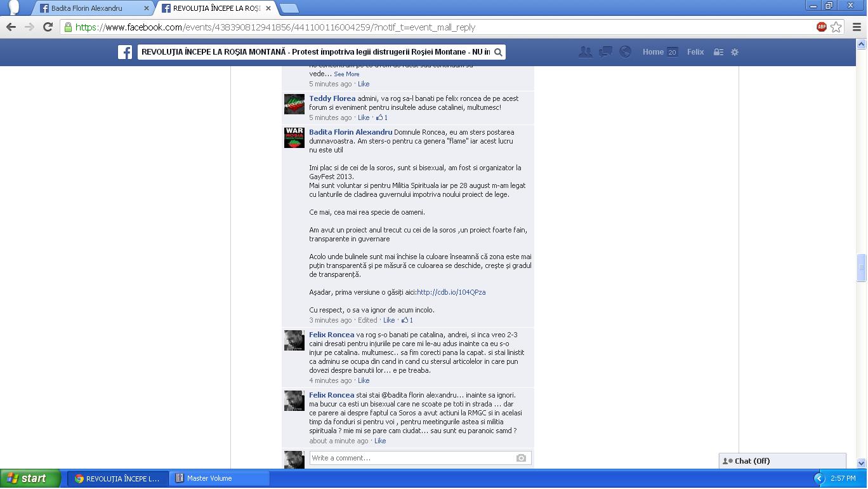Click the Facebook logo icon
The image size is (868, 489).
coord(125,52)
